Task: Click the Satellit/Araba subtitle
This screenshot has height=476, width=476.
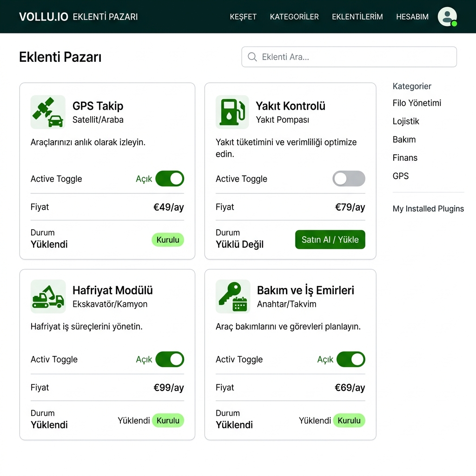Action: click(x=98, y=119)
